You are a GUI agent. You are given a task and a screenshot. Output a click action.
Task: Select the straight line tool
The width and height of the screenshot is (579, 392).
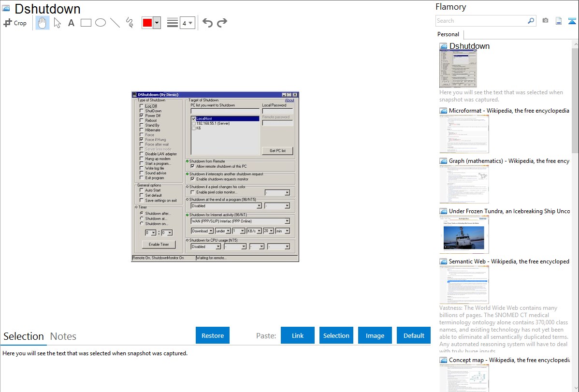click(115, 23)
